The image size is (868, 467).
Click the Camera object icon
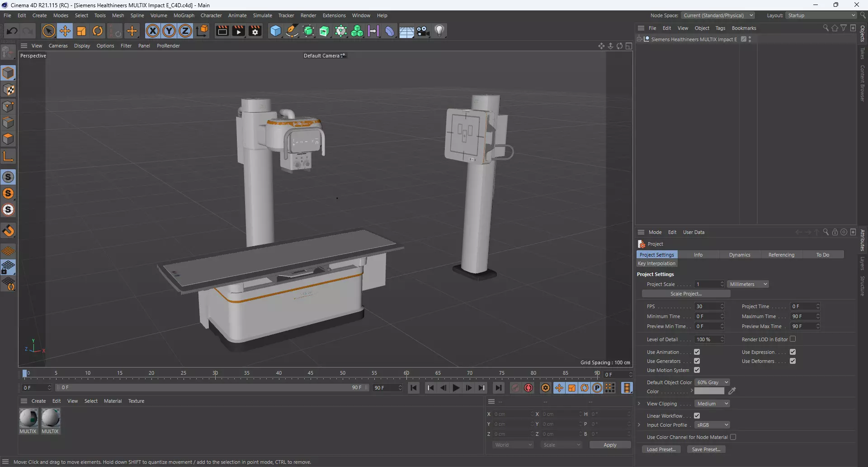[x=423, y=31]
